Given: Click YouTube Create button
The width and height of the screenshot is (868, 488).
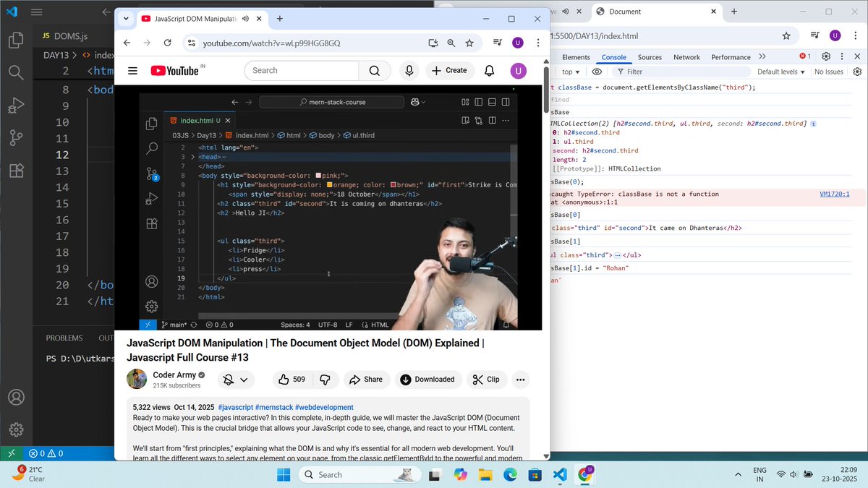Looking at the screenshot, I should pos(449,70).
